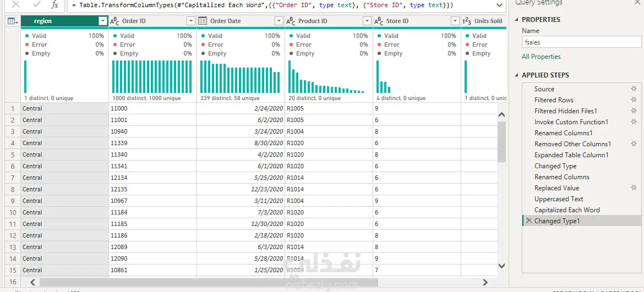Click gear icon beside Replaced Value step
Viewport: 644px width, 292px height.
coord(634,188)
